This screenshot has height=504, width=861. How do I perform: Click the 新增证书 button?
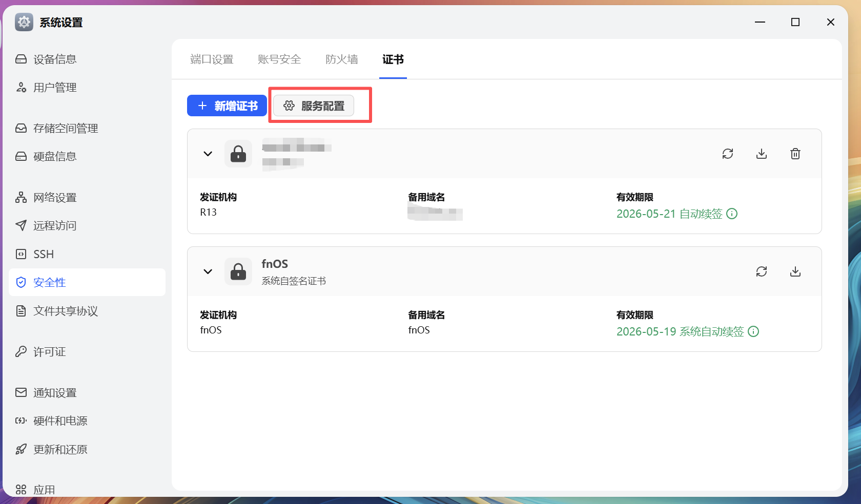(x=227, y=106)
